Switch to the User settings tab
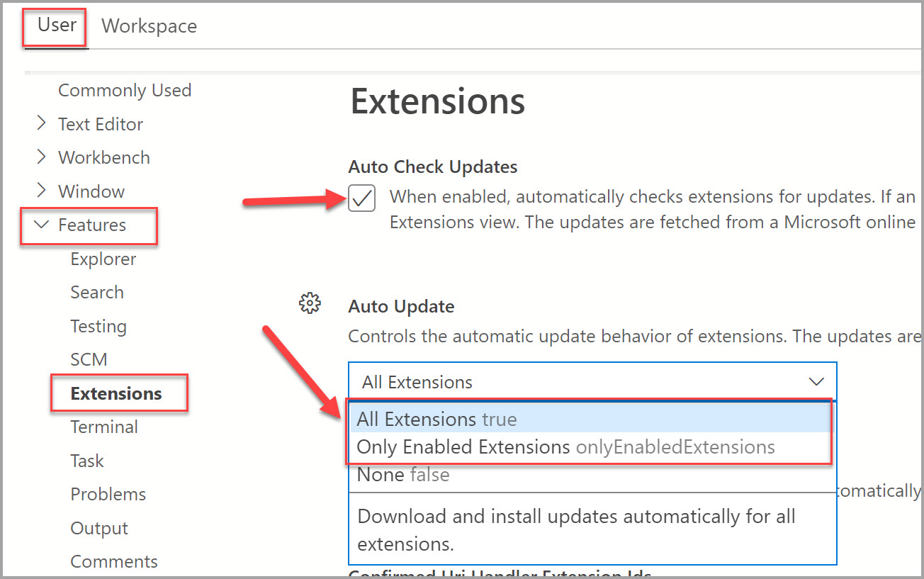924x579 pixels. pyautogui.click(x=57, y=25)
